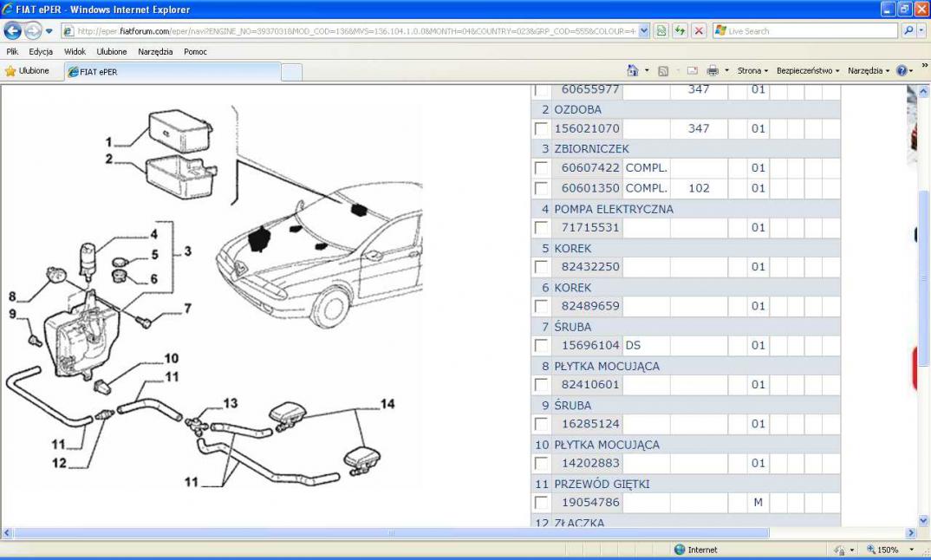
Task: Tick the checkbox for part 82410601
Action: 541,385
